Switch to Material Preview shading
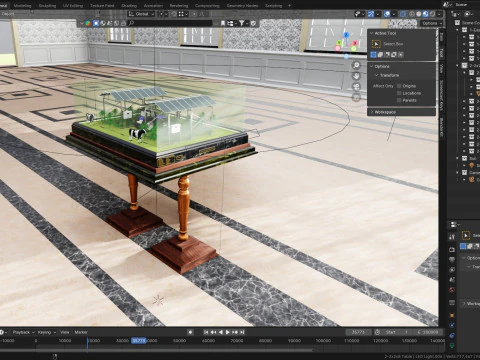Viewport: 480px width, 360px height. (425, 14)
